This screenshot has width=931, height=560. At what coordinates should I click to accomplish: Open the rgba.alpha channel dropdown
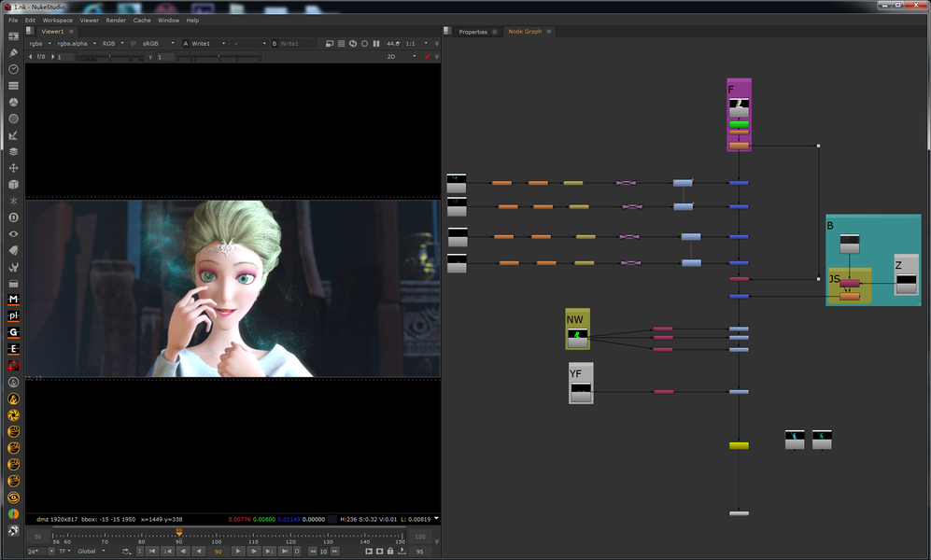[x=77, y=43]
